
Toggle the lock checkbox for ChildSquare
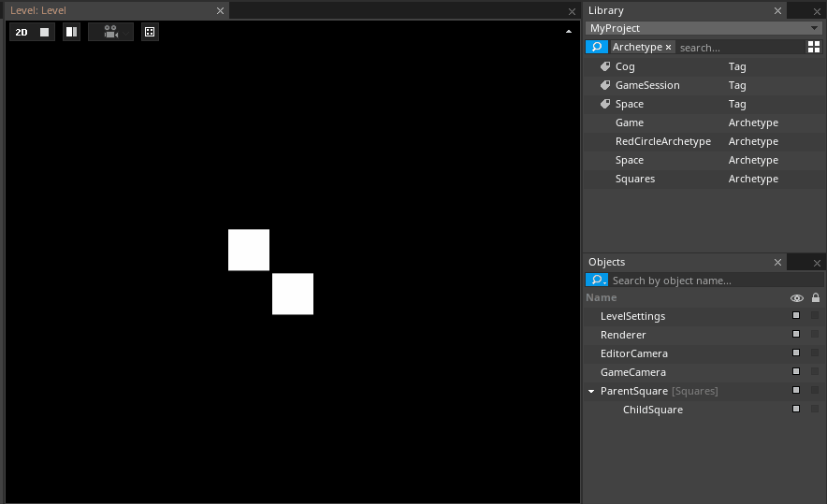(815, 410)
